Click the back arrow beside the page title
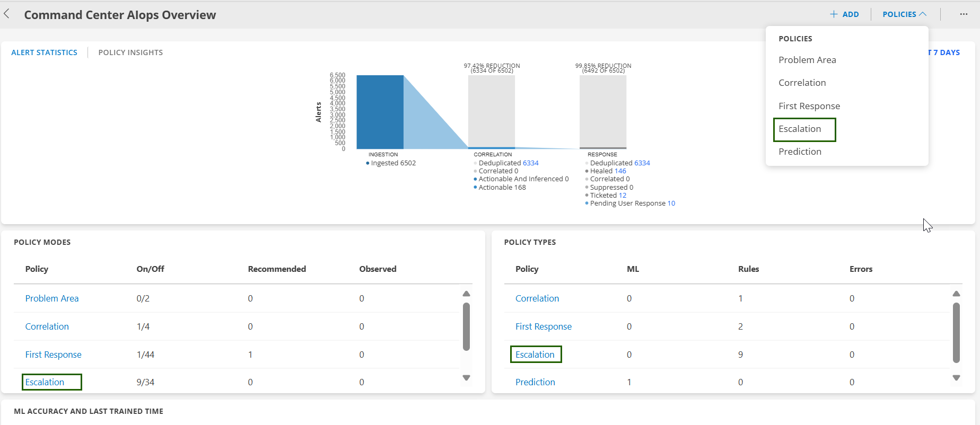 point(7,14)
